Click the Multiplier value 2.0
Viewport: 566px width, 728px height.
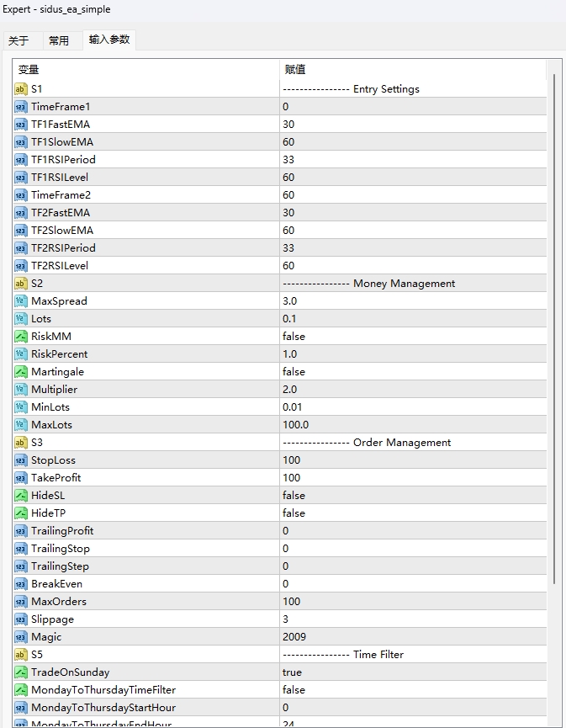coord(289,389)
